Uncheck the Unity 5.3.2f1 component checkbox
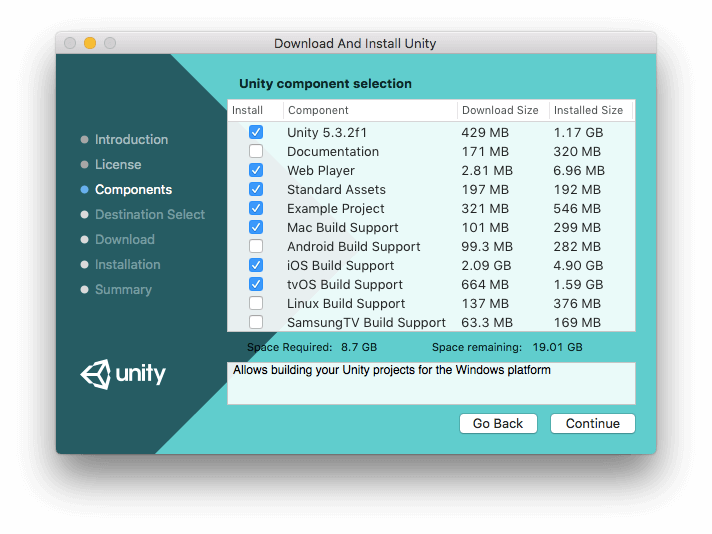 click(x=256, y=132)
